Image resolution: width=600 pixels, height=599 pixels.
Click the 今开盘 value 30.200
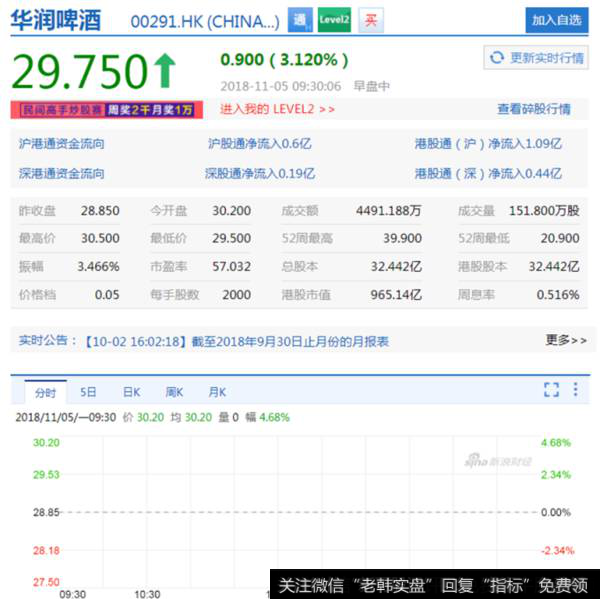coord(232,211)
